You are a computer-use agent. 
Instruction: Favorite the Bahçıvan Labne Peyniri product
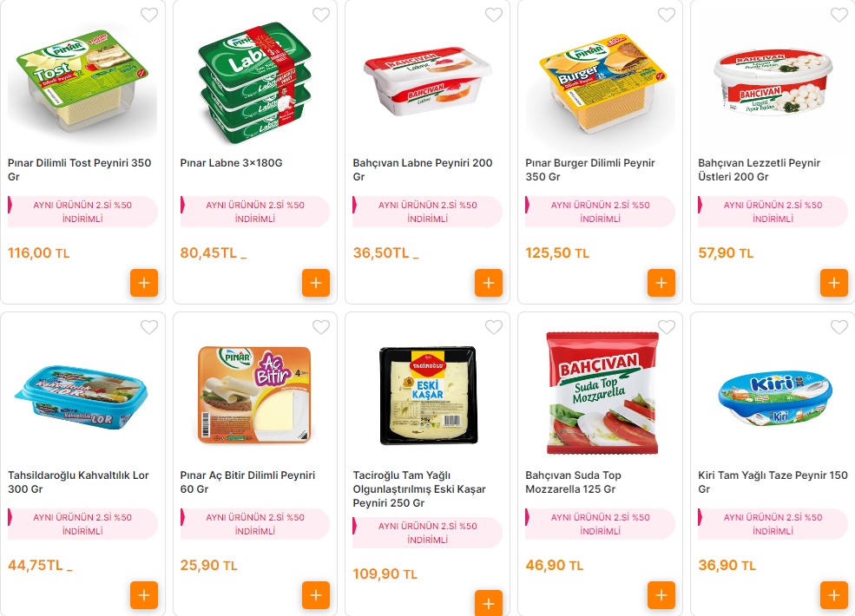tap(494, 15)
